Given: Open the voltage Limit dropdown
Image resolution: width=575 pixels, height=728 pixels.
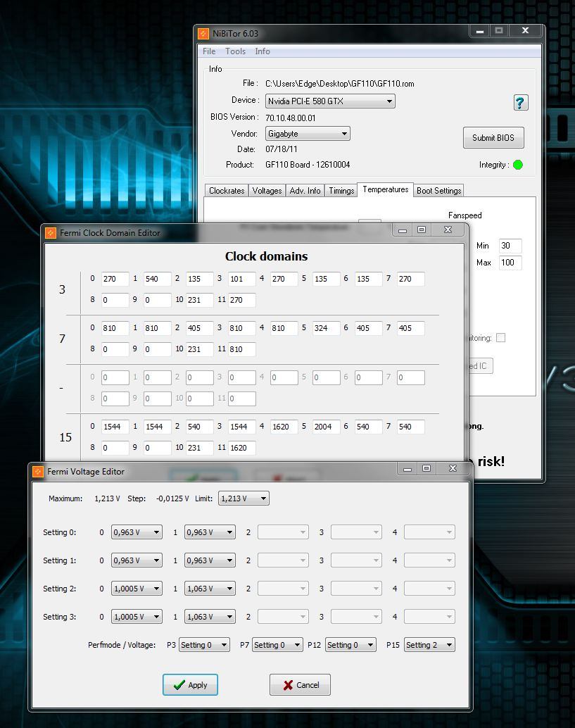Looking at the screenshot, I should pos(244,498).
